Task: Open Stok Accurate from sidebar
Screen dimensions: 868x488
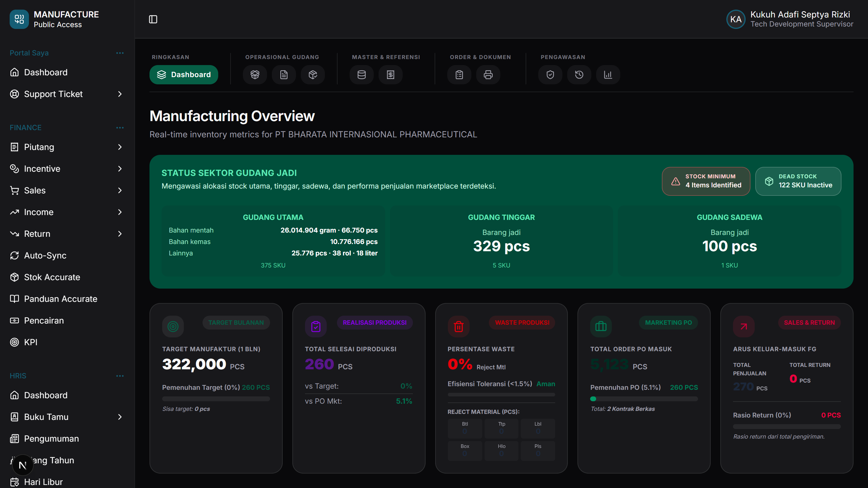Action: pyautogui.click(x=68, y=277)
